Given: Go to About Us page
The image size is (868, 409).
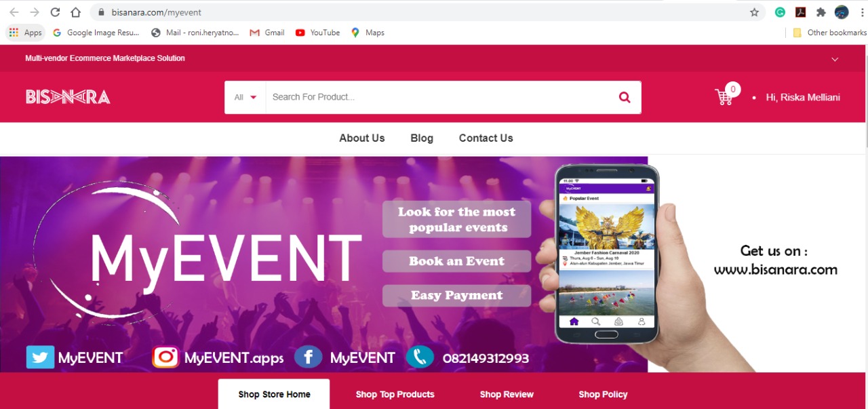Looking at the screenshot, I should (x=362, y=138).
